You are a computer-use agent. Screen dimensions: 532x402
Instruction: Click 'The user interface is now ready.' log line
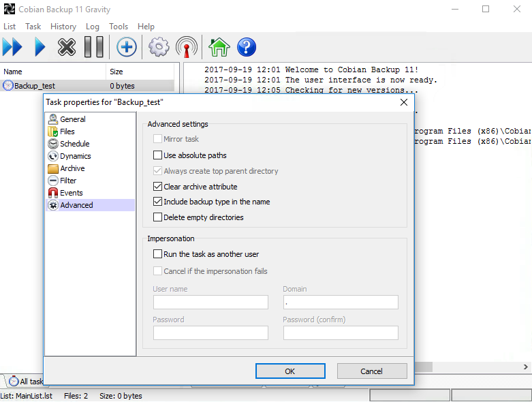click(361, 80)
